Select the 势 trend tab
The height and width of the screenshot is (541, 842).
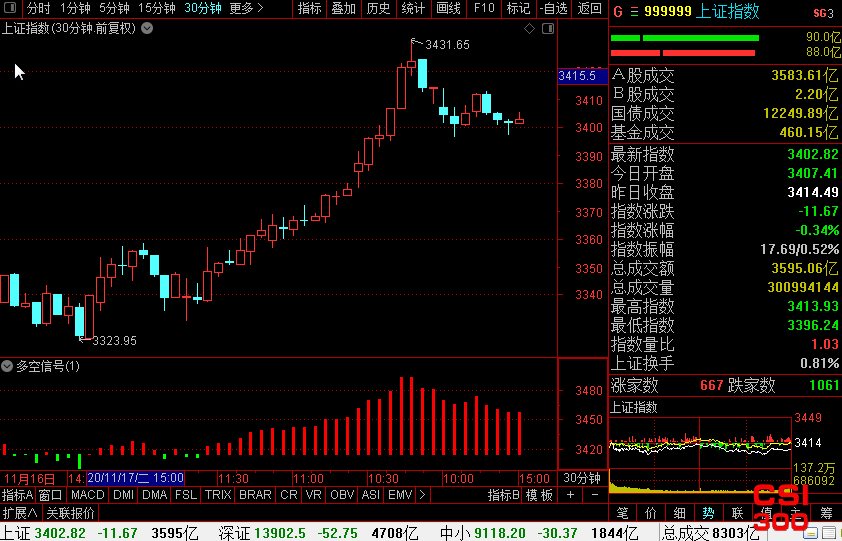click(709, 513)
